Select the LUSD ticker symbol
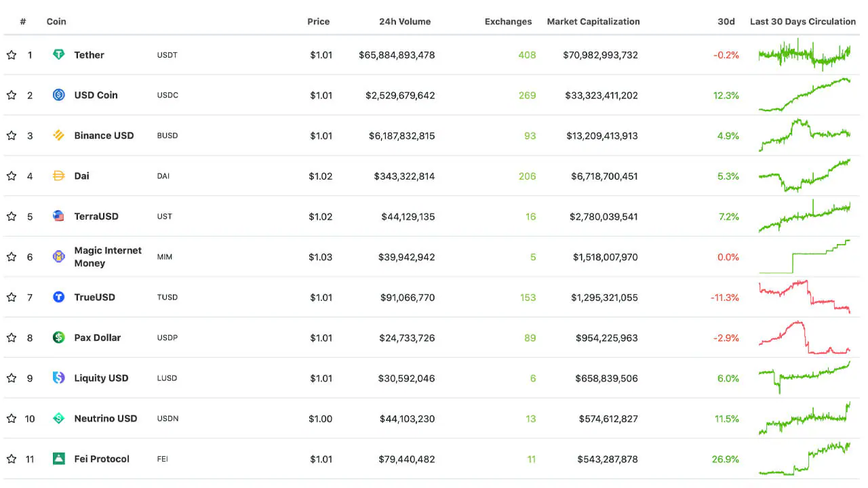 tap(167, 378)
